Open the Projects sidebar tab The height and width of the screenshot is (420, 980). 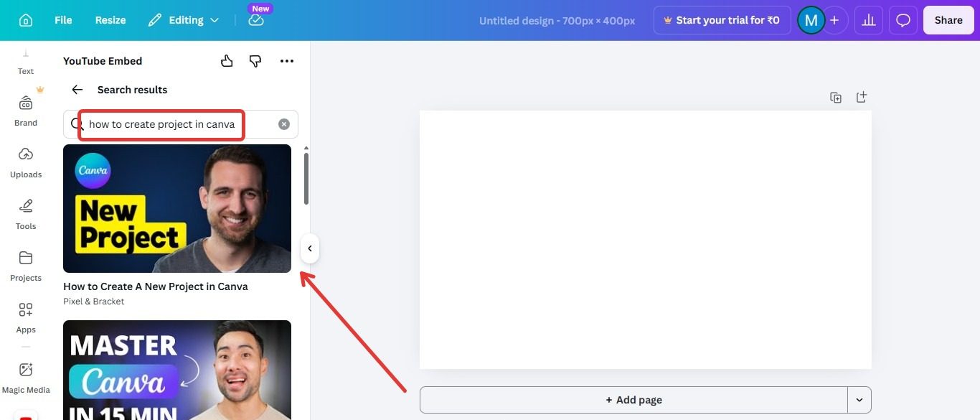coord(26,266)
